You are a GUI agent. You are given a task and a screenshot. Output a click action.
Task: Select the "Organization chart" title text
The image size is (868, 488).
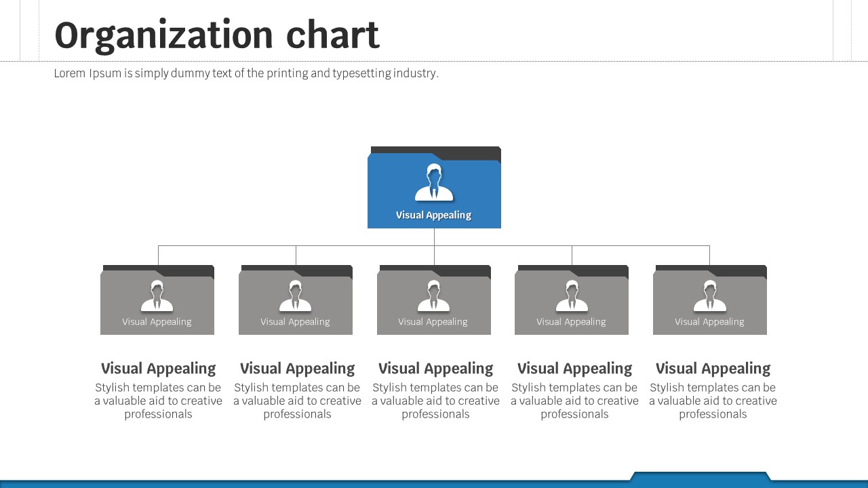point(216,35)
